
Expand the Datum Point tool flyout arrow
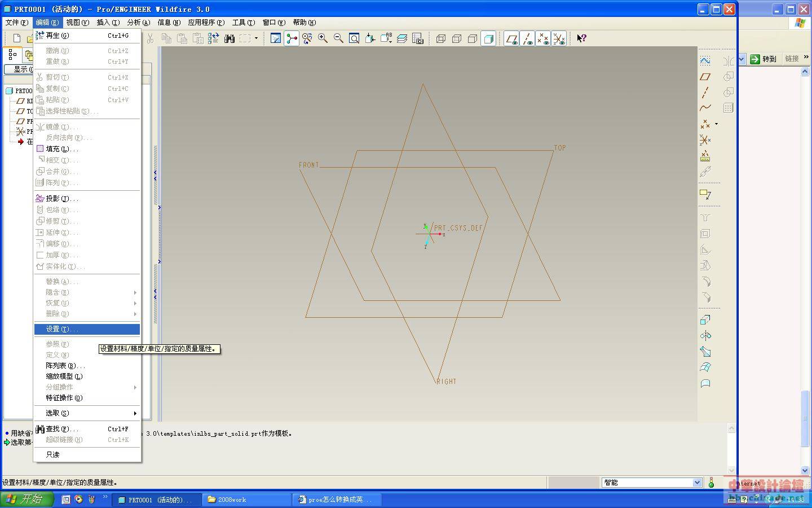click(717, 124)
